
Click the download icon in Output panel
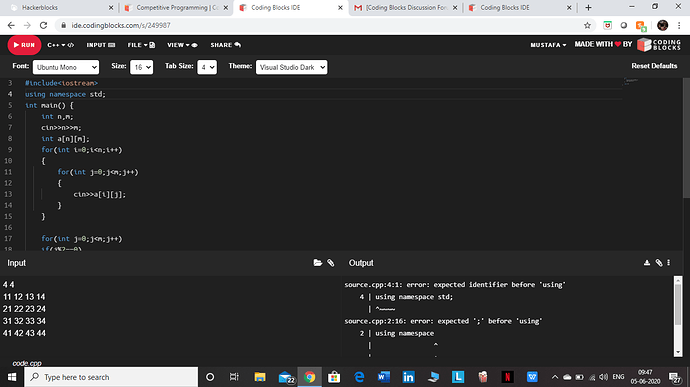(x=646, y=263)
